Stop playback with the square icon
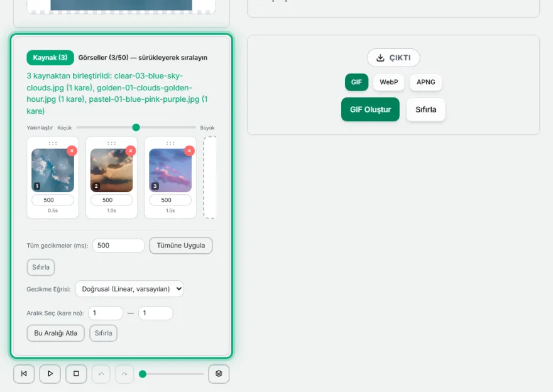This screenshot has width=553, height=392. tap(76, 374)
